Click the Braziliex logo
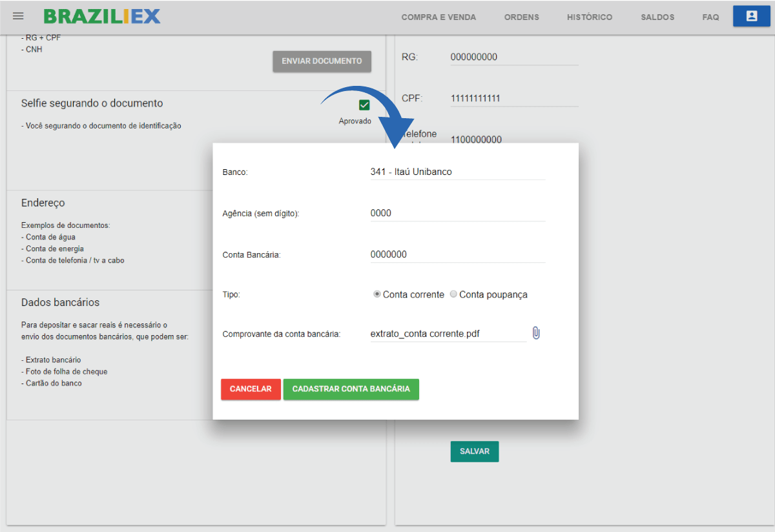 coord(102,17)
